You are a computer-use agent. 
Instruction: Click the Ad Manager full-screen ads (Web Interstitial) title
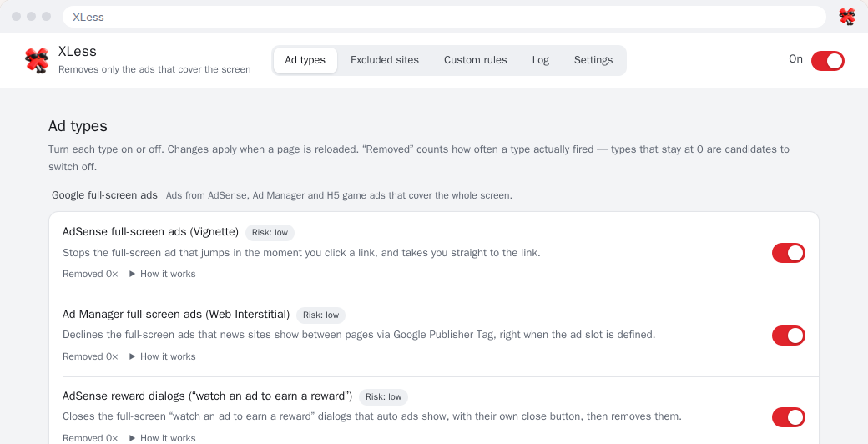click(x=176, y=315)
